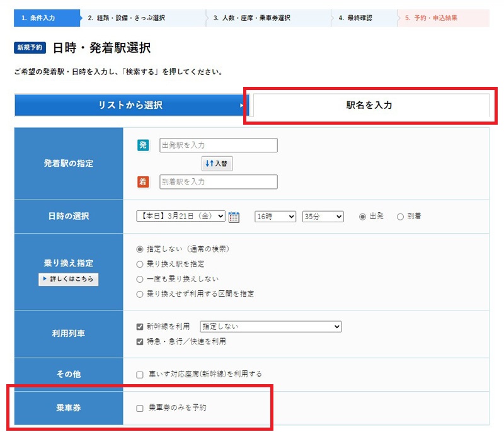Open the minute dropdown showing 35分
The height and width of the screenshot is (432, 504).
point(323,217)
